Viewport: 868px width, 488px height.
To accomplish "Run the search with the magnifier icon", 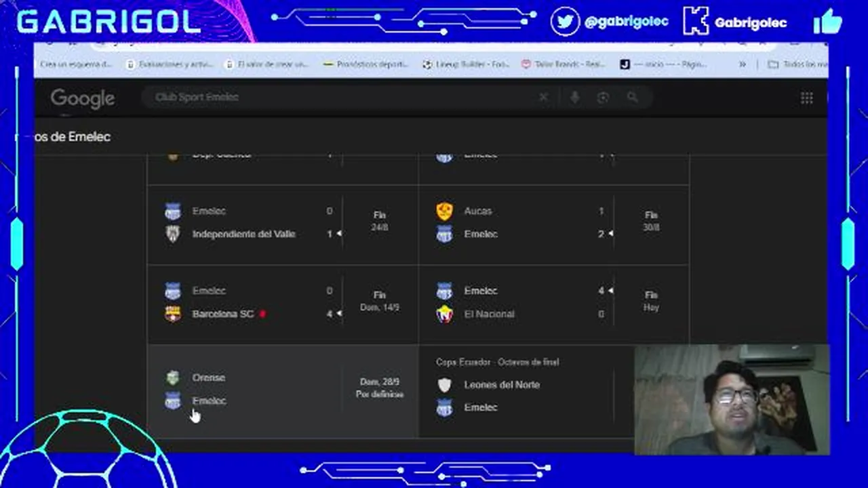I will [632, 98].
